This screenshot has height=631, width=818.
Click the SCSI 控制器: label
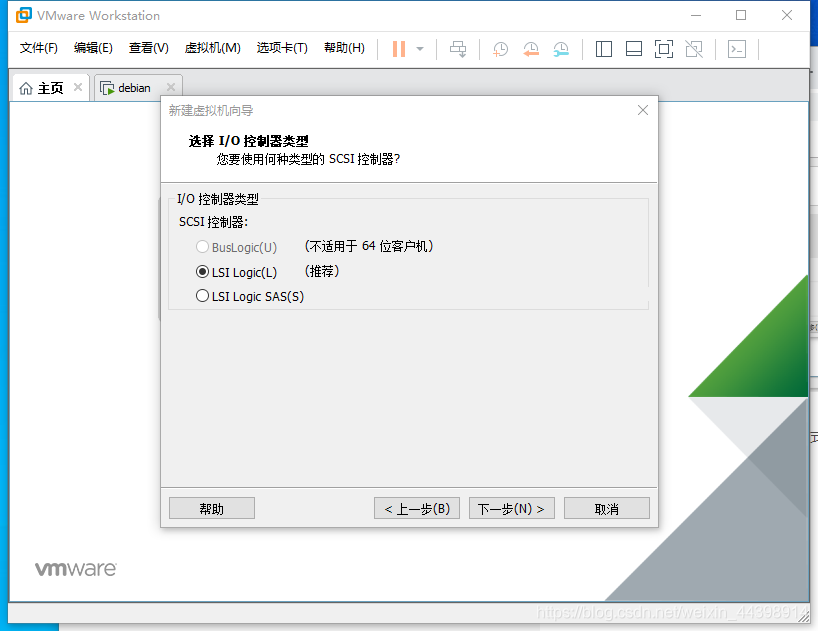[213, 222]
